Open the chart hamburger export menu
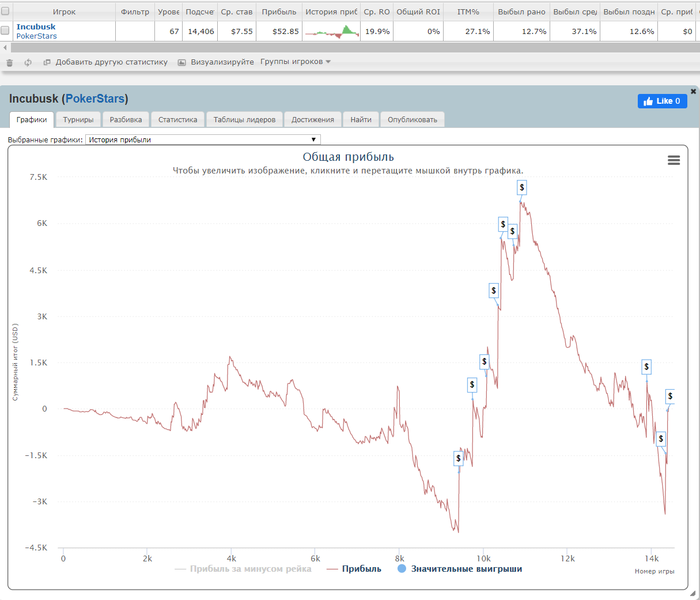700x600 pixels. pos(674,160)
